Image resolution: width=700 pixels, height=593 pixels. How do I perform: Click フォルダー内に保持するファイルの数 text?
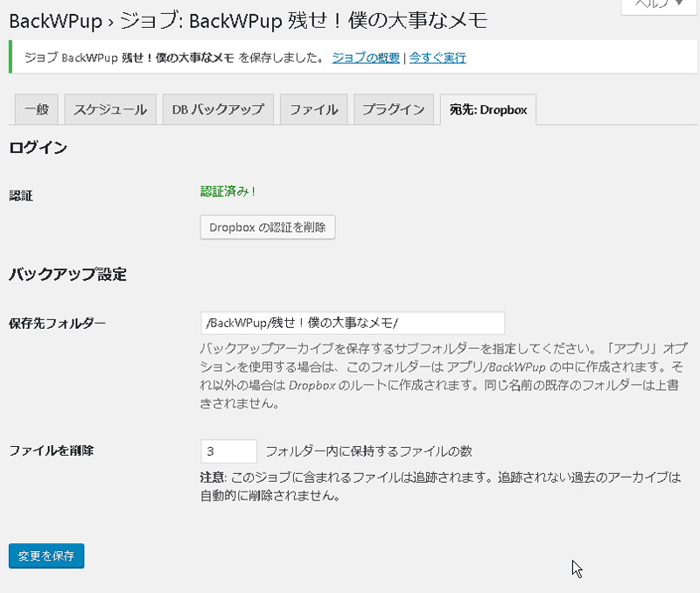click(368, 451)
